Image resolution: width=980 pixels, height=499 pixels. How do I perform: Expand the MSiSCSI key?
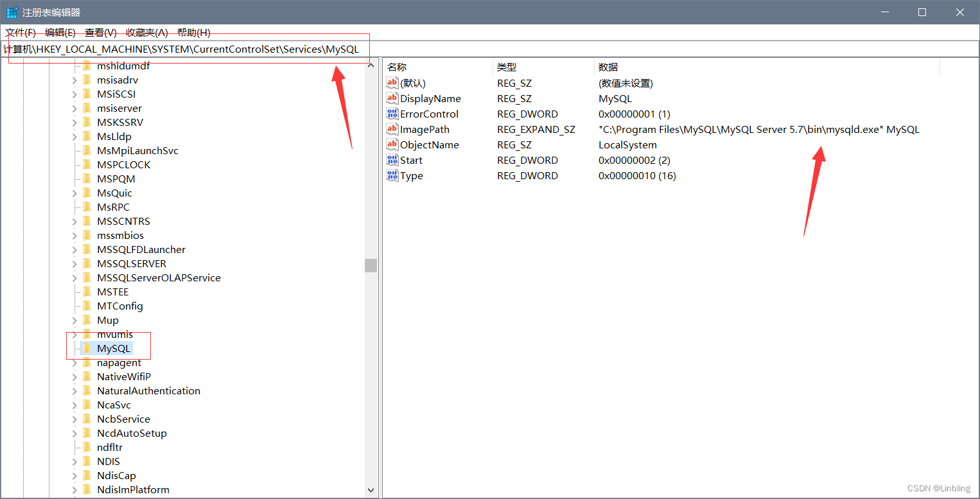[74, 94]
